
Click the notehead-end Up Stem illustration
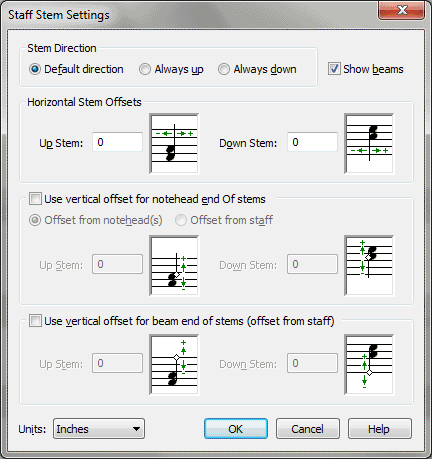[174, 266]
